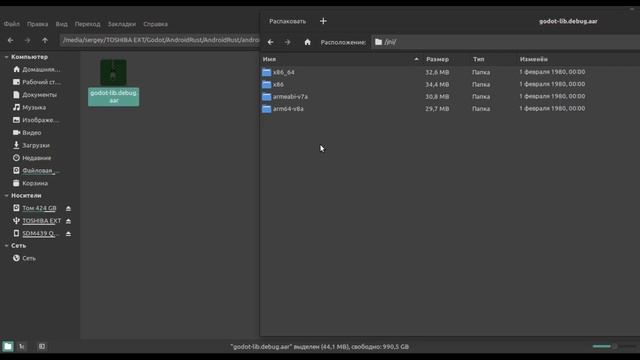Open the Правка menu
Viewport: 640px width, 360px height.
point(37,24)
